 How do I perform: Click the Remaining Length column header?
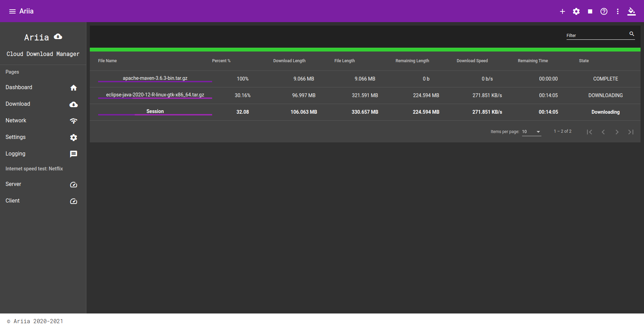412,61
